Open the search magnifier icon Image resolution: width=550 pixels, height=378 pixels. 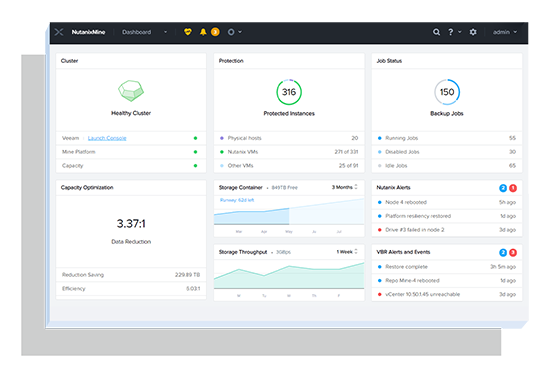(x=436, y=32)
